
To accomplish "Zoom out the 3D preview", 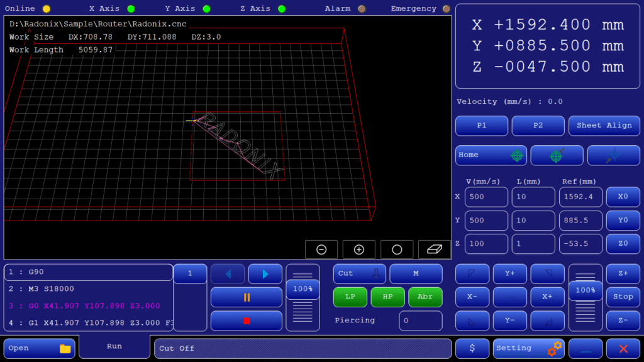I will pos(321,250).
